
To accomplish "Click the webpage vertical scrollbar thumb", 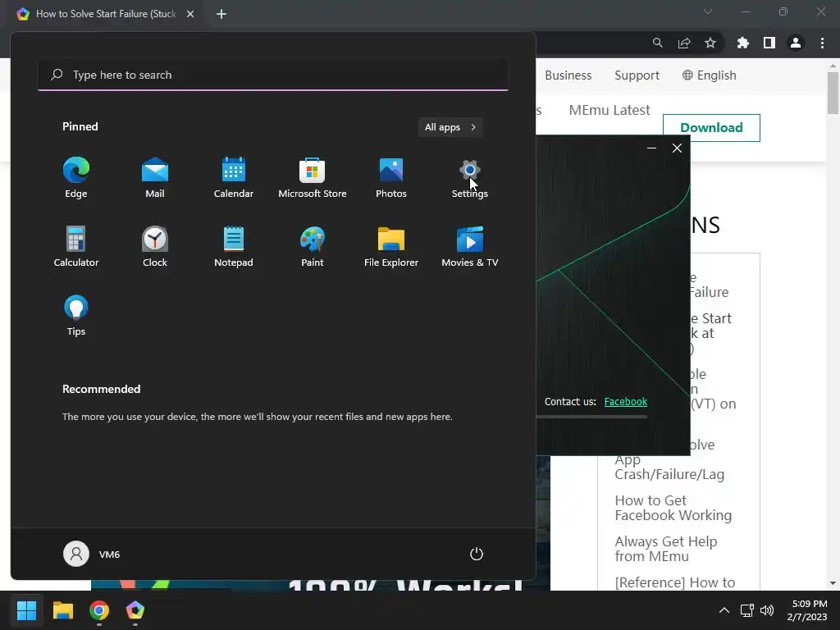I will coord(833,93).
